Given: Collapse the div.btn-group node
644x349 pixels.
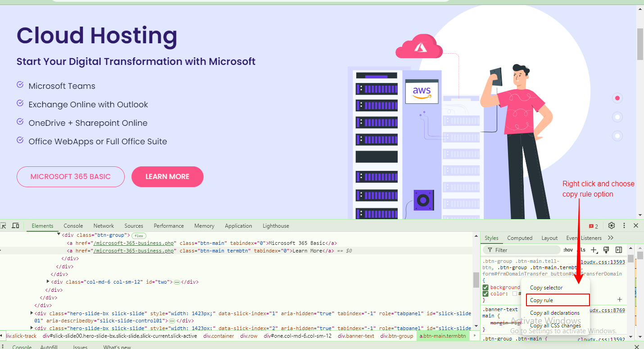Looking at the screenshot, I should 59,235.
